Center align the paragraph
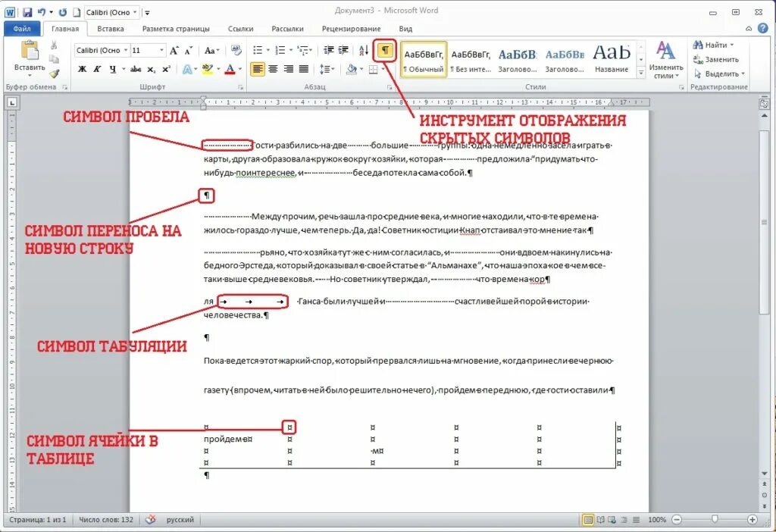Screen dimensions: 776x532 click(273, 69)
